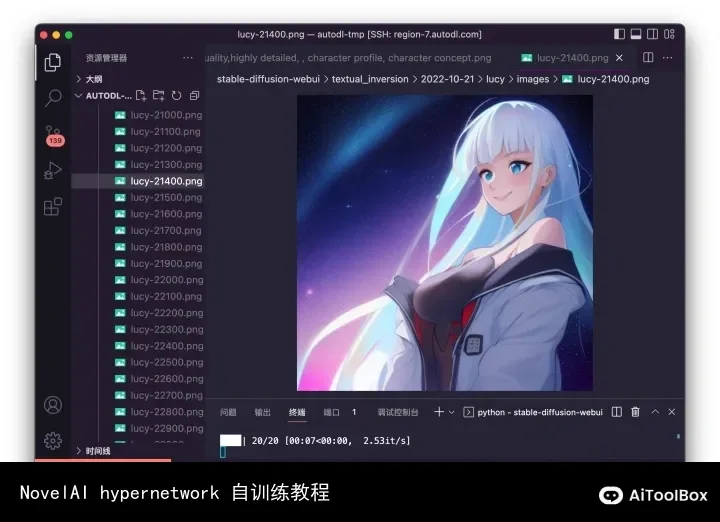Open Source Control view with 139 badge
The width and height of the screenshot is (720, 522).
tap(54, 135)
